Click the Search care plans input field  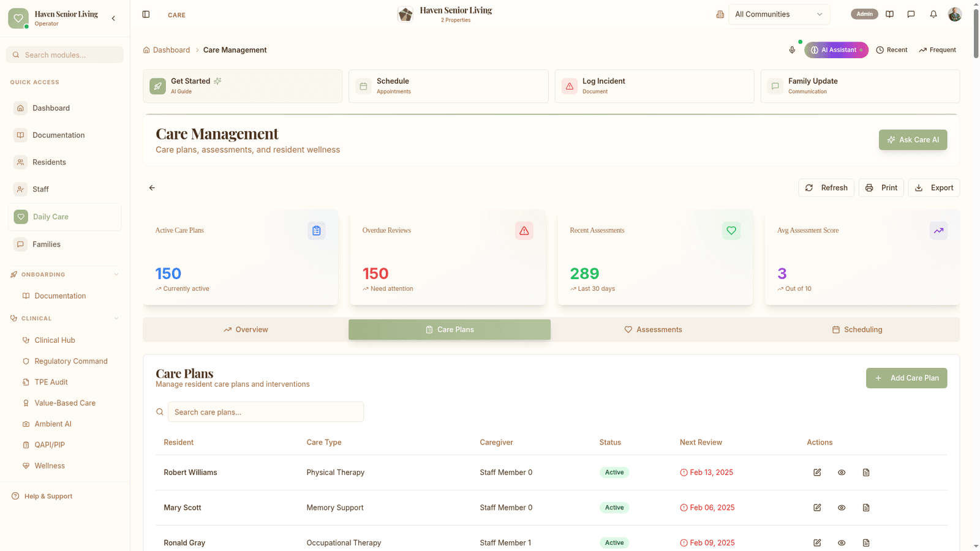[266, 412]
